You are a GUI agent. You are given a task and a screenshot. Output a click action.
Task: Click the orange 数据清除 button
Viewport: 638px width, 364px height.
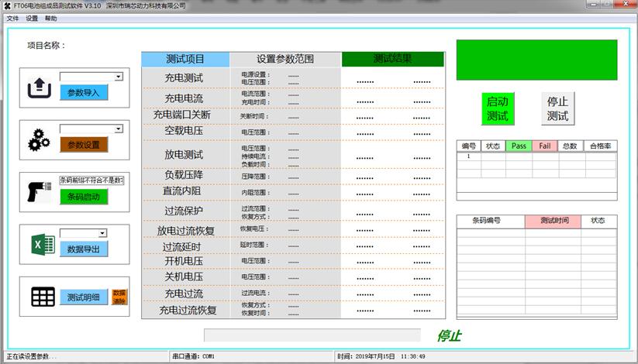tap(119, 297)
